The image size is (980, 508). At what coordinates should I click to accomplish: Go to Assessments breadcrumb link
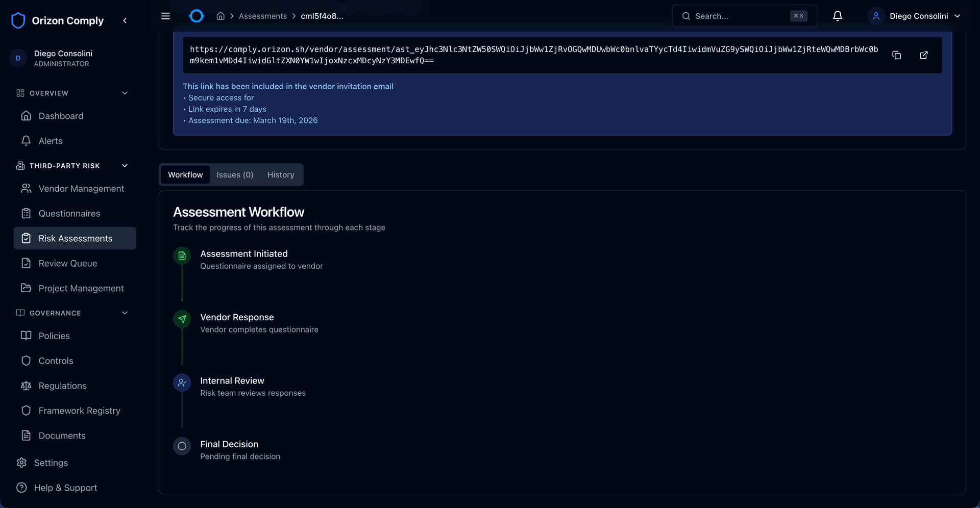point(262,16)
